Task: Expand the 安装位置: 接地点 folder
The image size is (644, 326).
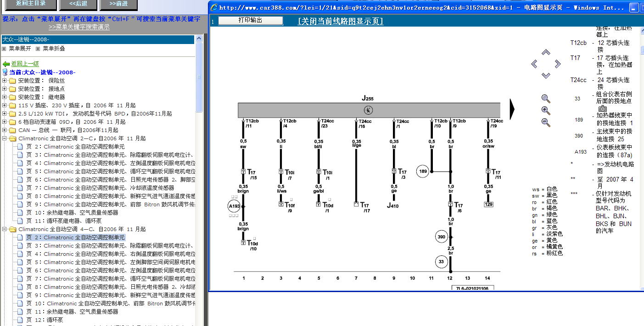Action: click(x=5, y=89)
